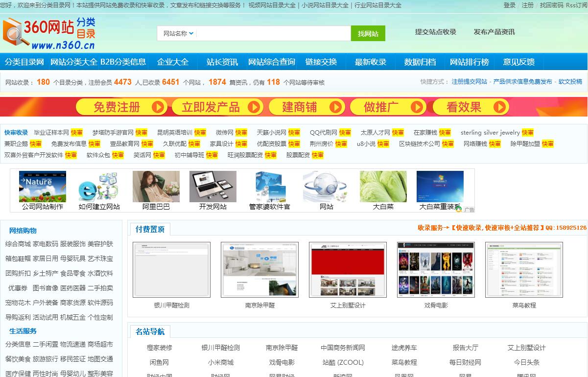Click the globe 网站 ad image
Viewport: 588px width, 377px height.
click(326, 187)
